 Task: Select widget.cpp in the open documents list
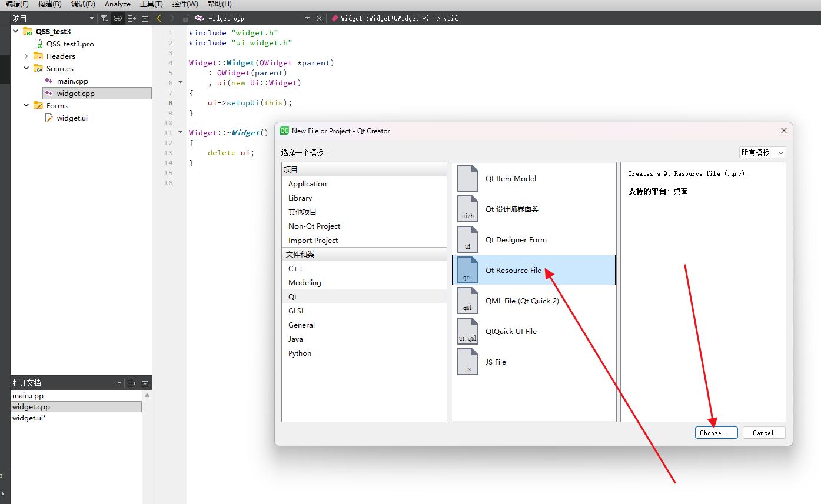pos(77,407)
